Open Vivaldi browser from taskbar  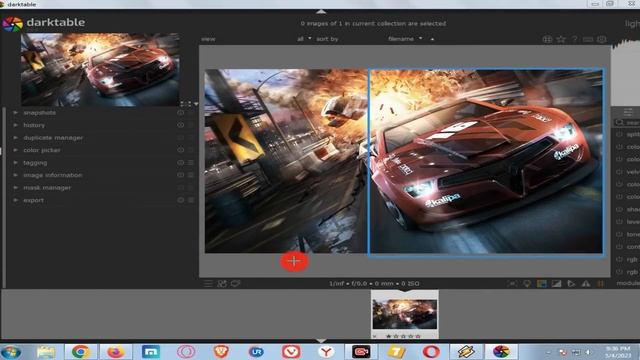pyautogui.click(x=291, y=352)
